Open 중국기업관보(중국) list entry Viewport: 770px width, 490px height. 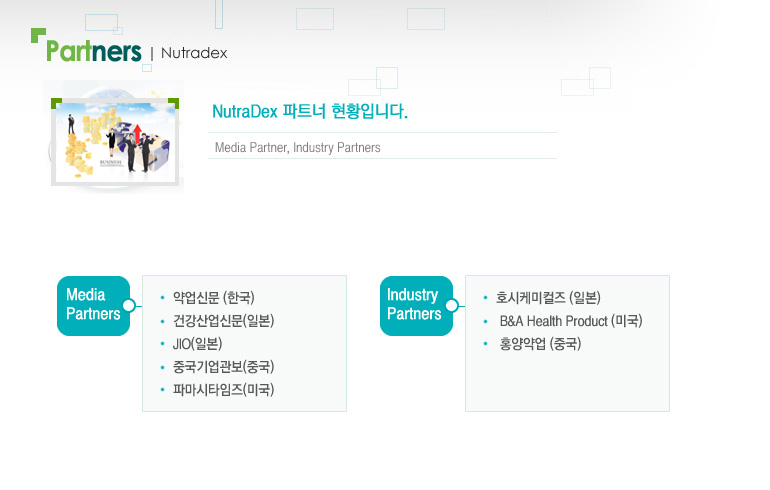coord(223,367)
